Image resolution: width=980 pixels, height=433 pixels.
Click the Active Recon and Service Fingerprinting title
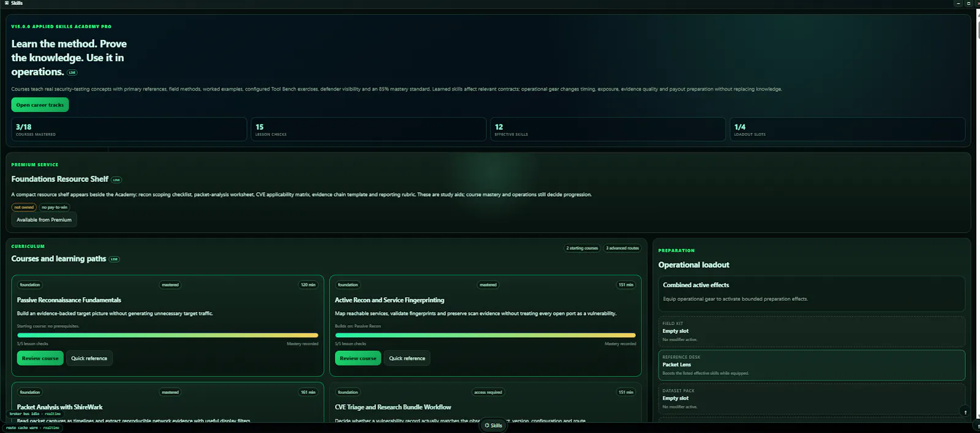(390, 300)
